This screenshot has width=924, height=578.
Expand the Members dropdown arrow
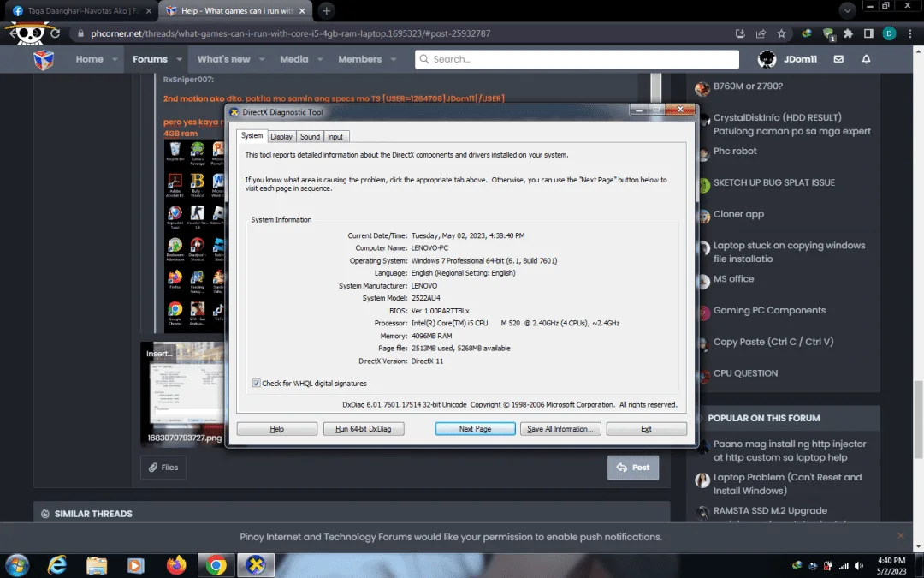(x=393, y=59)
